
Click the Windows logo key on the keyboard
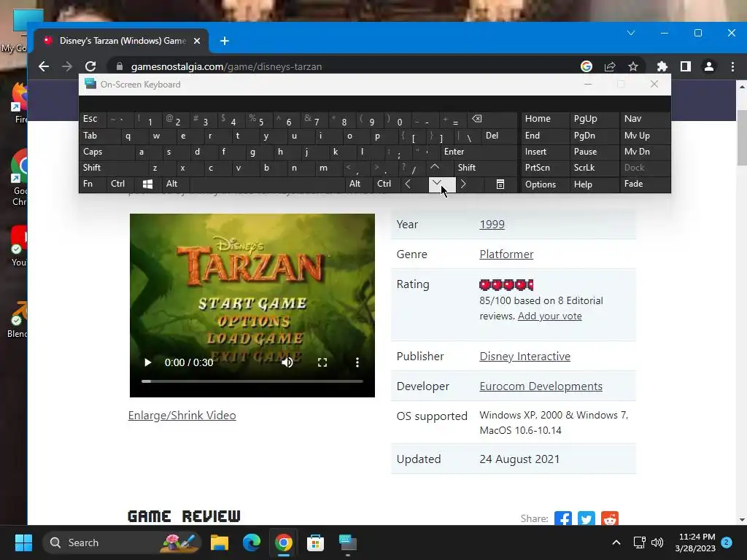147,184
